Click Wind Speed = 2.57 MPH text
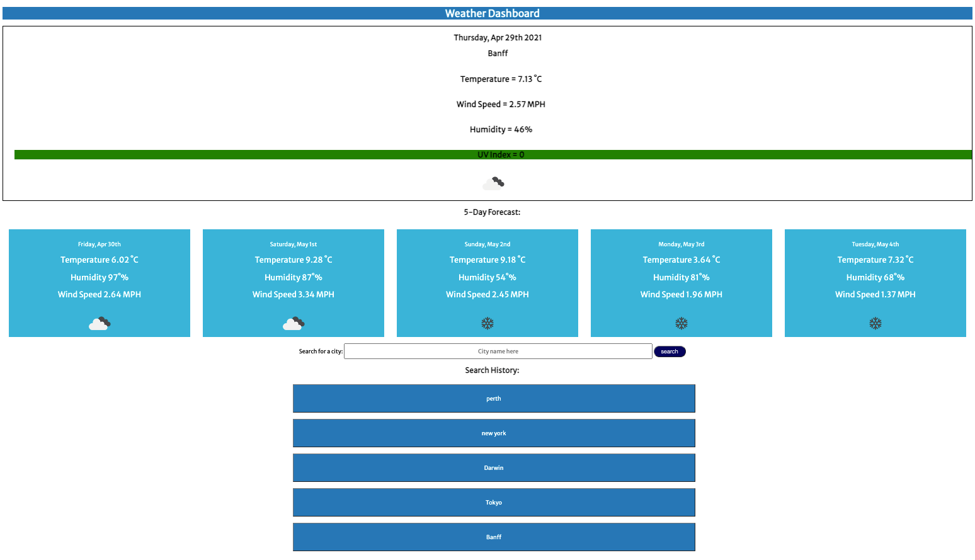Viewport: 975px width, 560px height. 501,104
